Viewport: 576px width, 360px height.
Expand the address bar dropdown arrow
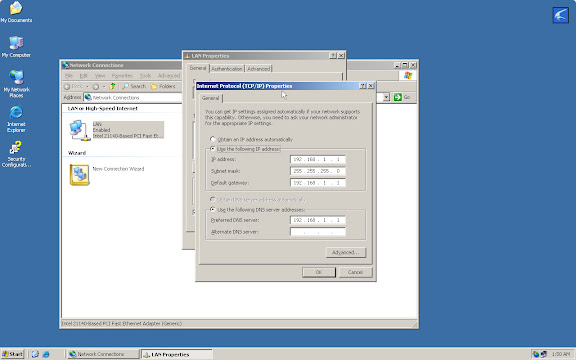pos(386,97)
